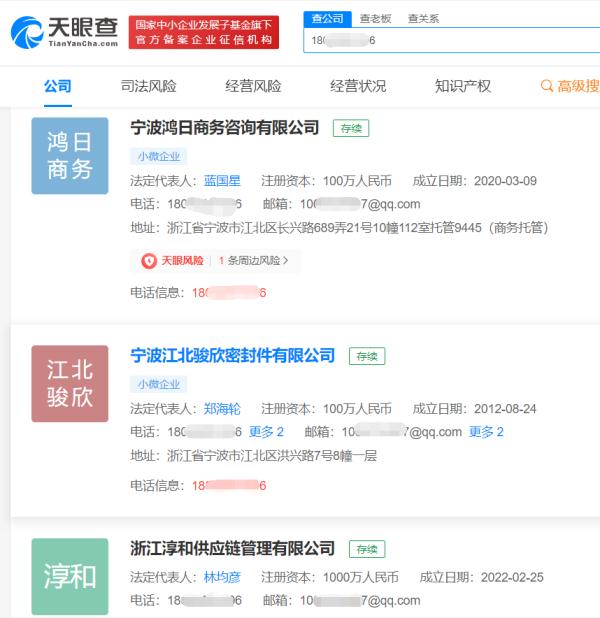
Task: Click address 浙江省宁波市江北区洪兴路7号8幢一层
Action: click(272, 456)
